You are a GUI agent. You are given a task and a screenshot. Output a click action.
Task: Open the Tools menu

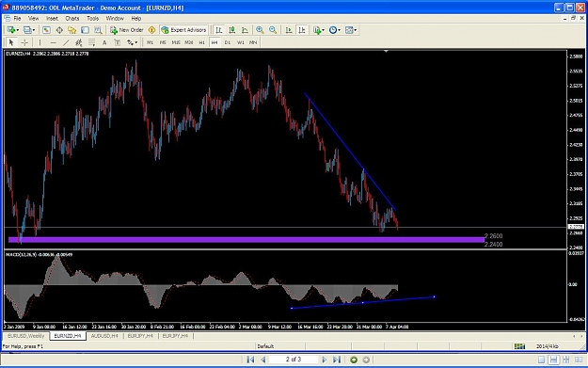92,18
